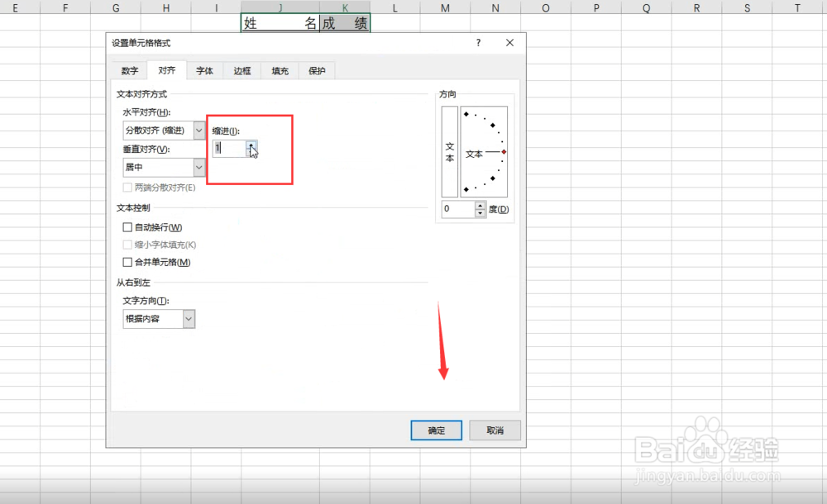
Task: Toggle 缩小字体填充 checkbox
Action: coord(127,245)
